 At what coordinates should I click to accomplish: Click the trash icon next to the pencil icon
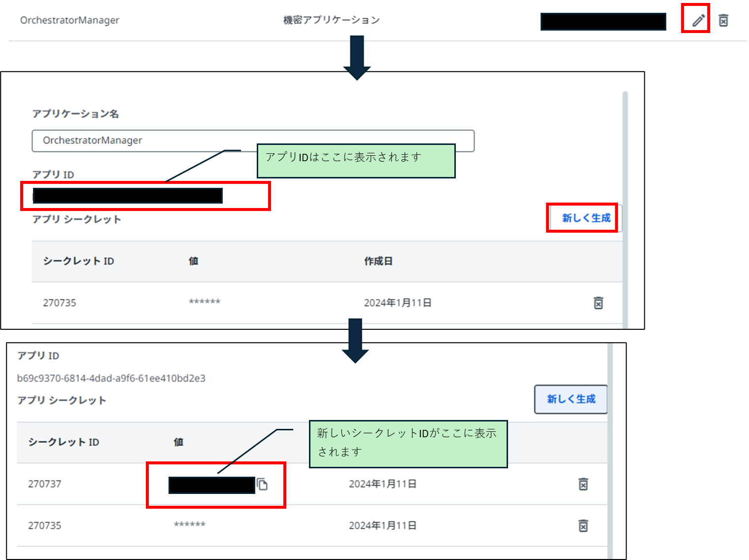pos(723,20)
